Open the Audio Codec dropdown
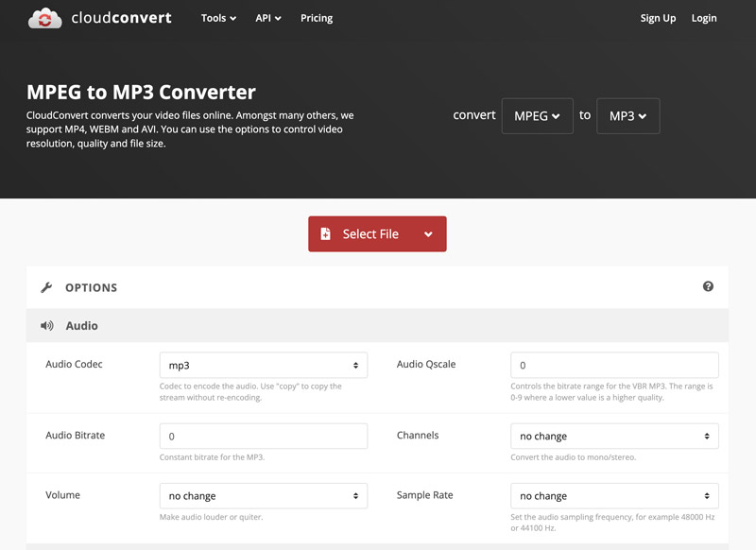The width and height of the screenshot is (756, 550). click(x=264, y=365)
